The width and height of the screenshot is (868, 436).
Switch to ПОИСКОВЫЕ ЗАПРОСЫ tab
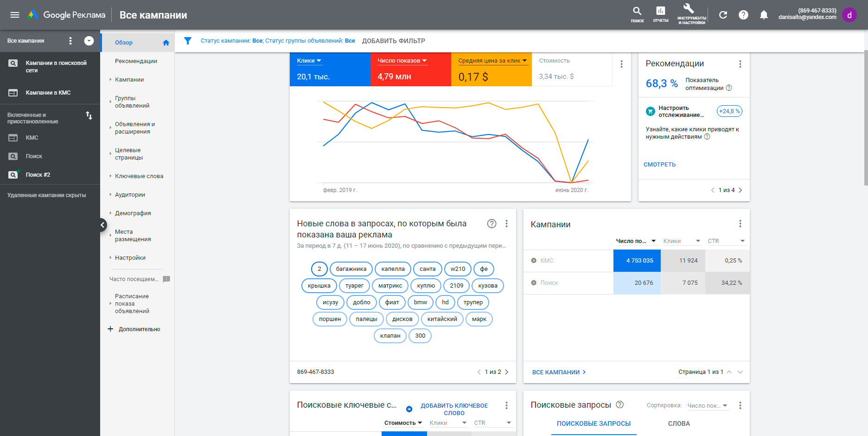coord(594,423)
